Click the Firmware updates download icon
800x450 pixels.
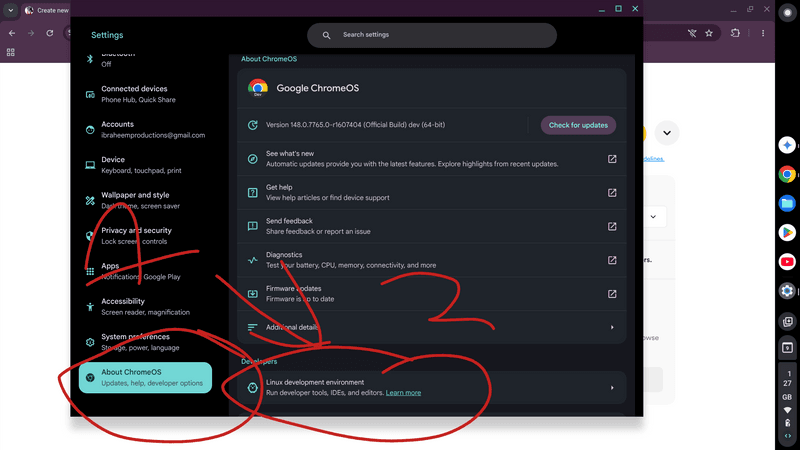[253, 294]
